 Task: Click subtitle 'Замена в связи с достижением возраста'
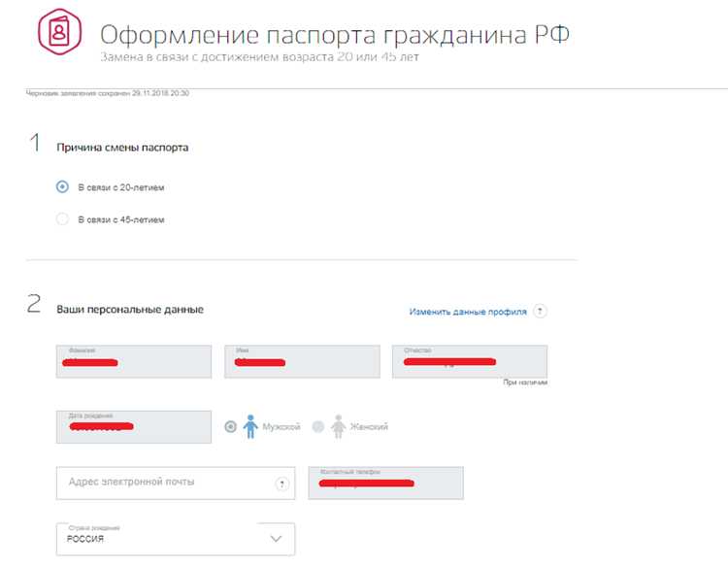pyautogui.click(x=259, y=57)
